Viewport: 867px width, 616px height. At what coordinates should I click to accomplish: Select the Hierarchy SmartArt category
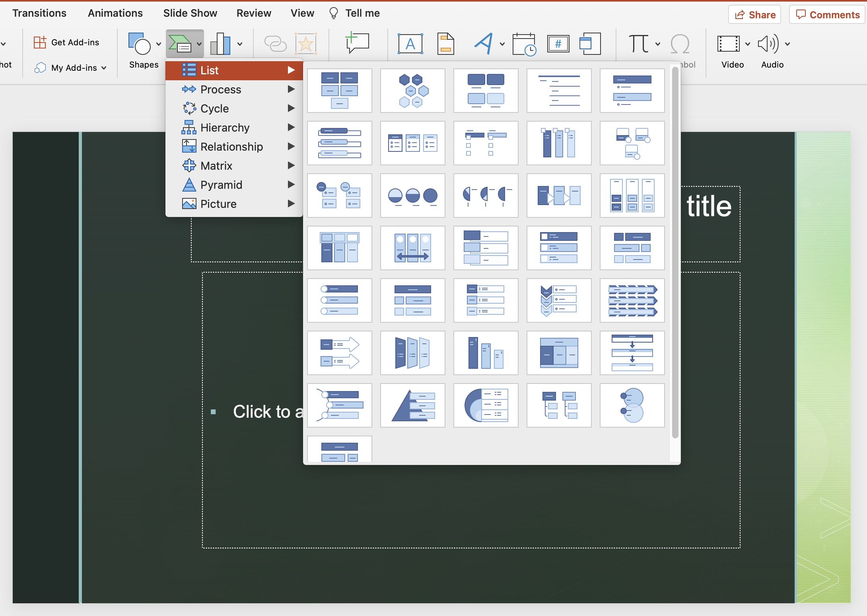[x=234, y=128]
